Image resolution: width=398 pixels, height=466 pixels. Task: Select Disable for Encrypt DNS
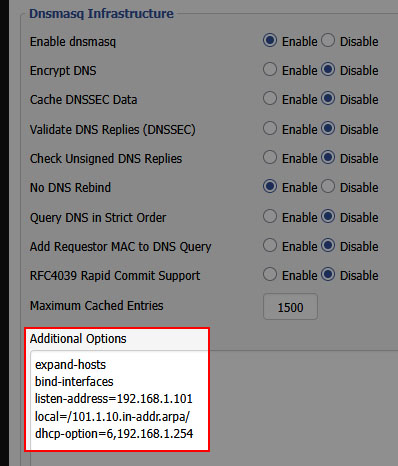coord(328,70)
